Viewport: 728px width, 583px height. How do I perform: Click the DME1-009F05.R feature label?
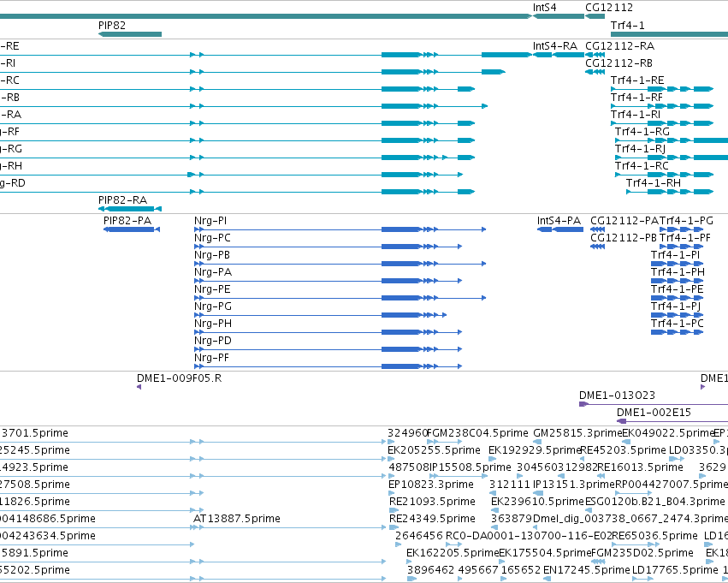click(x=179, y=378)
